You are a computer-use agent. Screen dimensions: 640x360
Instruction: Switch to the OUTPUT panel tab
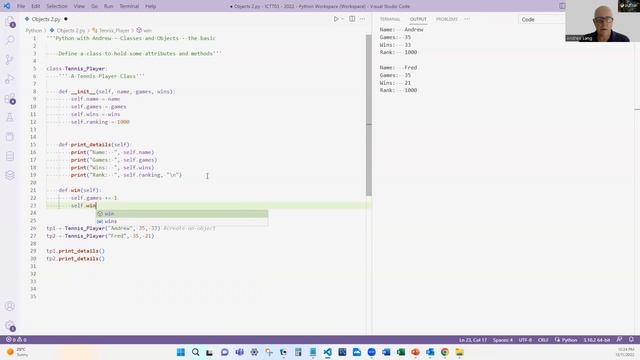coord(418,19)
